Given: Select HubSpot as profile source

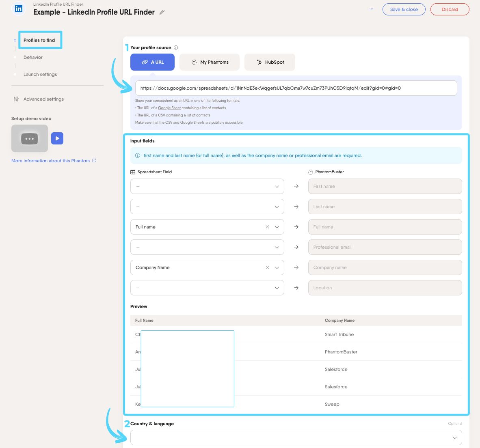Looking at the screenshot, I should tap(270, 62).
